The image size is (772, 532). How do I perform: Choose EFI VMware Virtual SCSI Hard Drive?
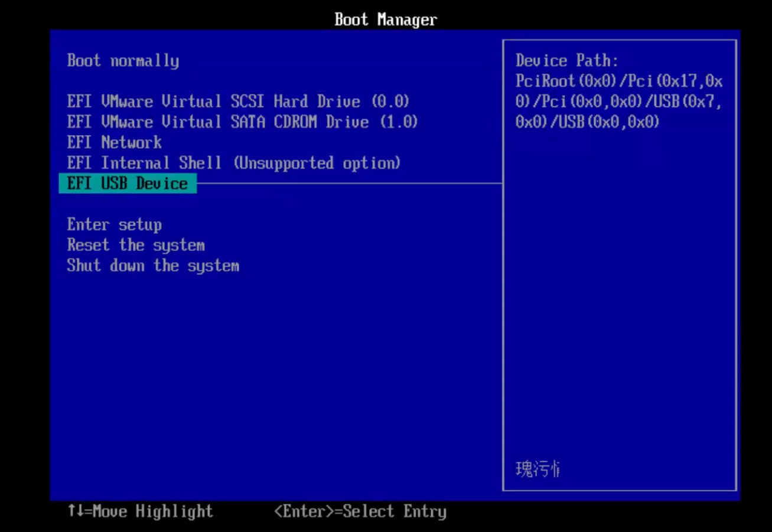[238, 102]
